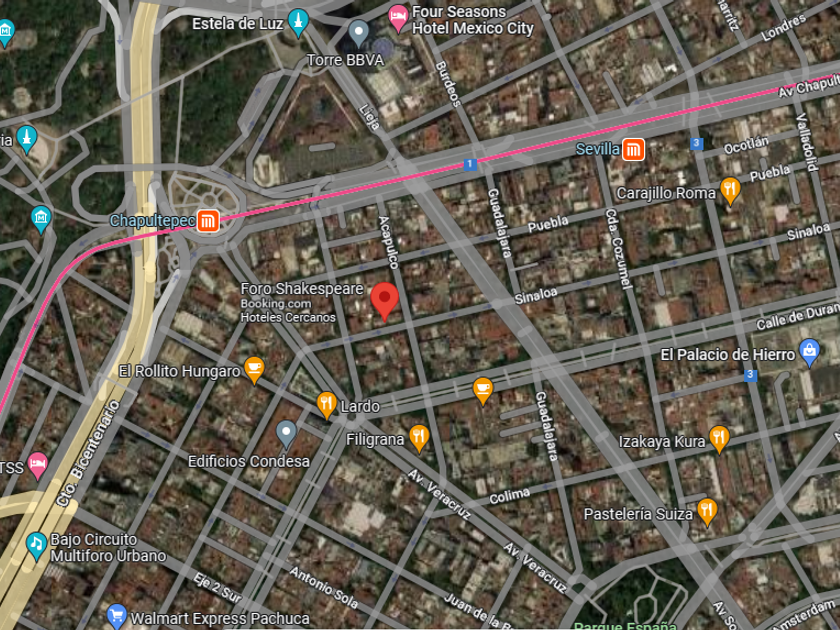
Task: Click the unlabeled orange cafe marker on the avenue below Sinaloa
Action: pos(483,391)
